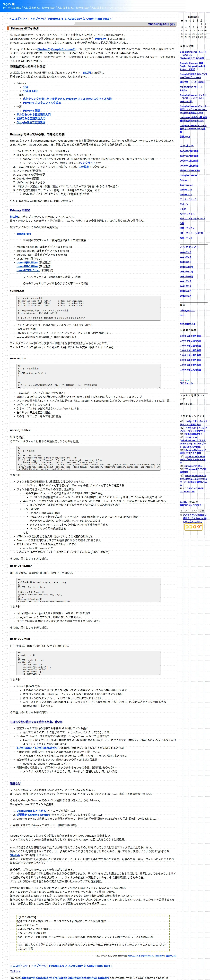
Task: Open the table_test01 fixed page link
Action: click(187, 310)
